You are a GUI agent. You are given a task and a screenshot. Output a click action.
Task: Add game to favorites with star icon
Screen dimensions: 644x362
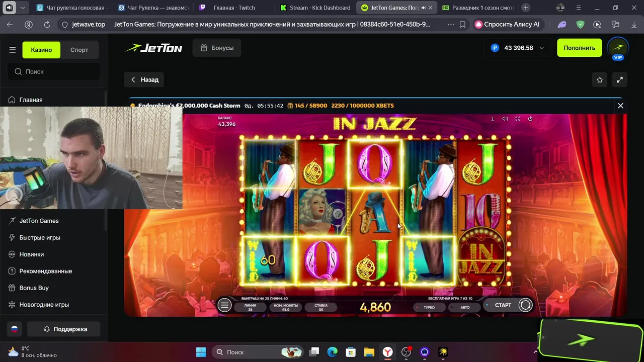[x=600, y=80]
